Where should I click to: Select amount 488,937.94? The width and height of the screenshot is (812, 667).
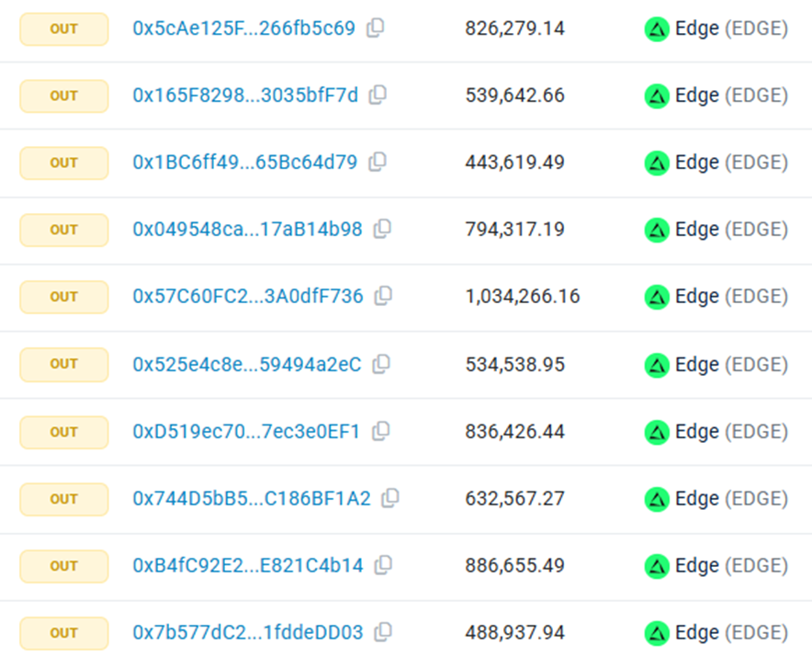(514, 632)
